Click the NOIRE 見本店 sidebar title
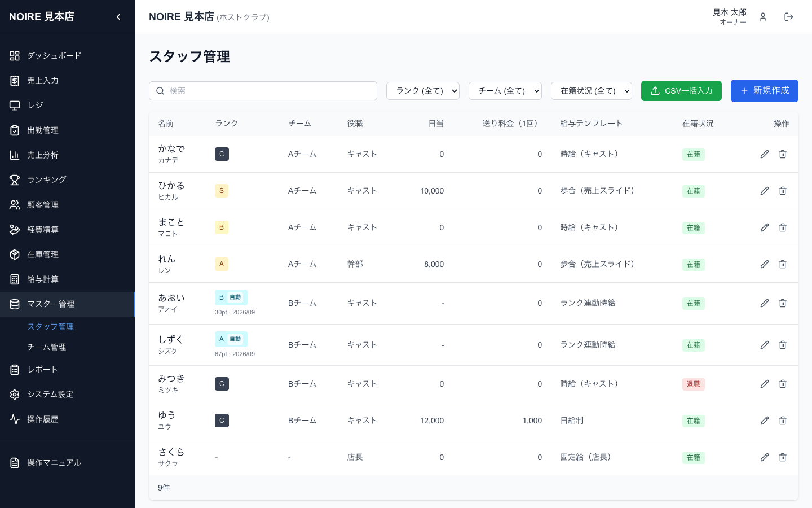 click(x=42, y=17)
